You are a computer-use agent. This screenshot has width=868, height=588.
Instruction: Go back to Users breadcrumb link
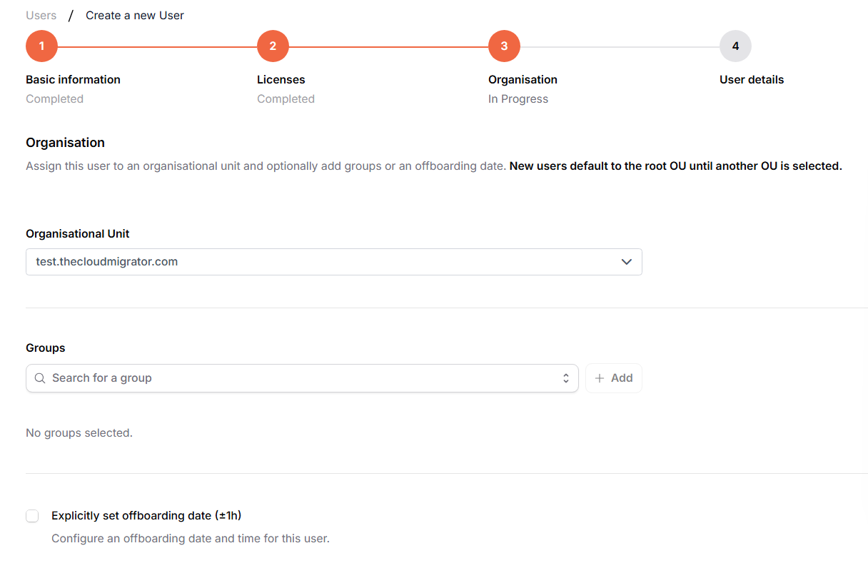[x=41, y=15]
